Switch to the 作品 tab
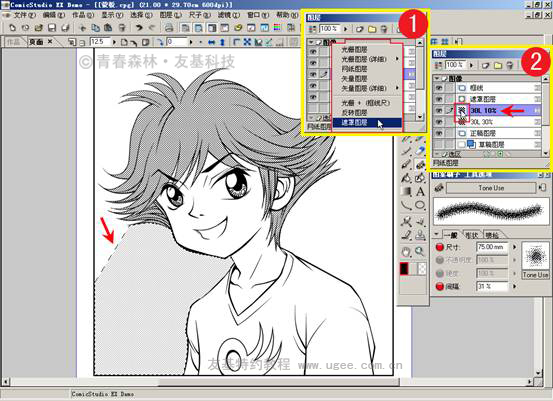Image resolution: width=553 pixels, height=401 pixels. click(13, 42)
